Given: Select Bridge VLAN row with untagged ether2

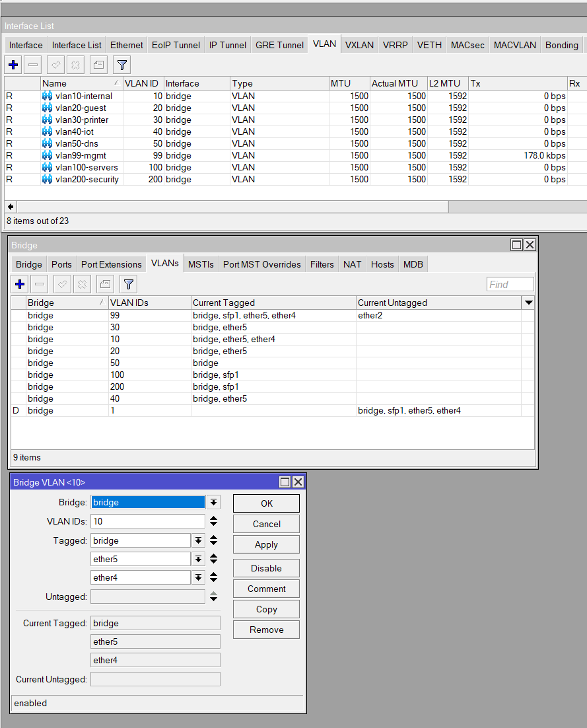Looking at the screenshot, I should click(273, 315).
